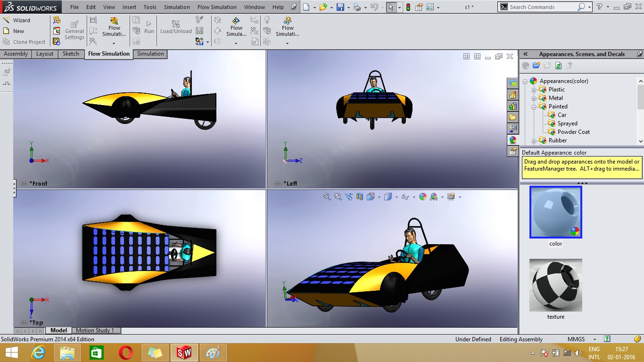644x362 pixels.
Task: Select the Powder Coat appearance folder
Action: point(573,132)
